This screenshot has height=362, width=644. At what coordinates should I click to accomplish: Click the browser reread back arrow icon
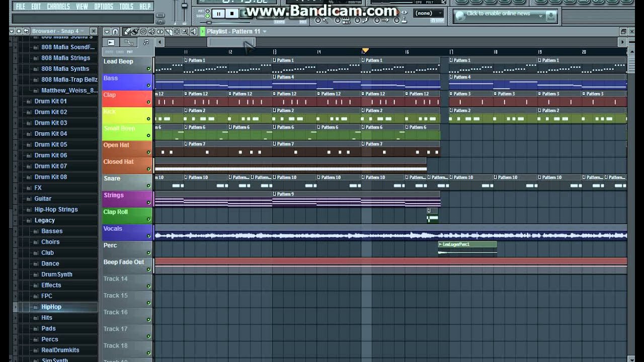[x=26, y=31]
